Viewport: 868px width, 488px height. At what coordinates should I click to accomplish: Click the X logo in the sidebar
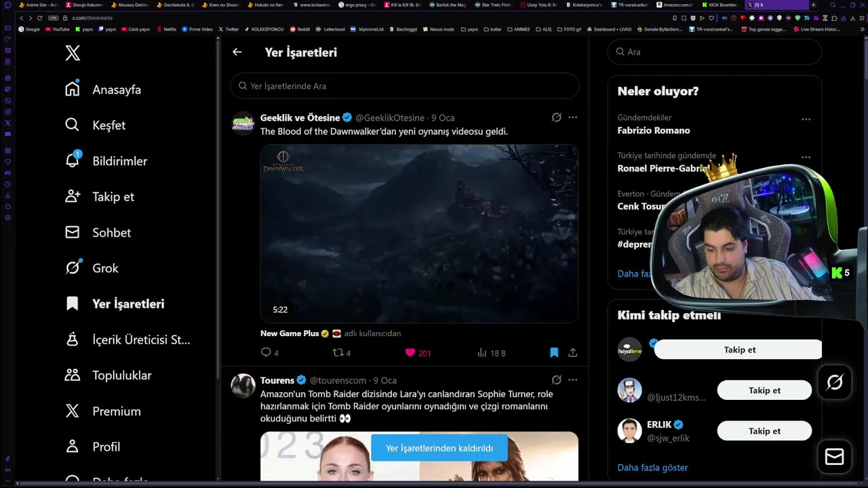tap(73, 53)
